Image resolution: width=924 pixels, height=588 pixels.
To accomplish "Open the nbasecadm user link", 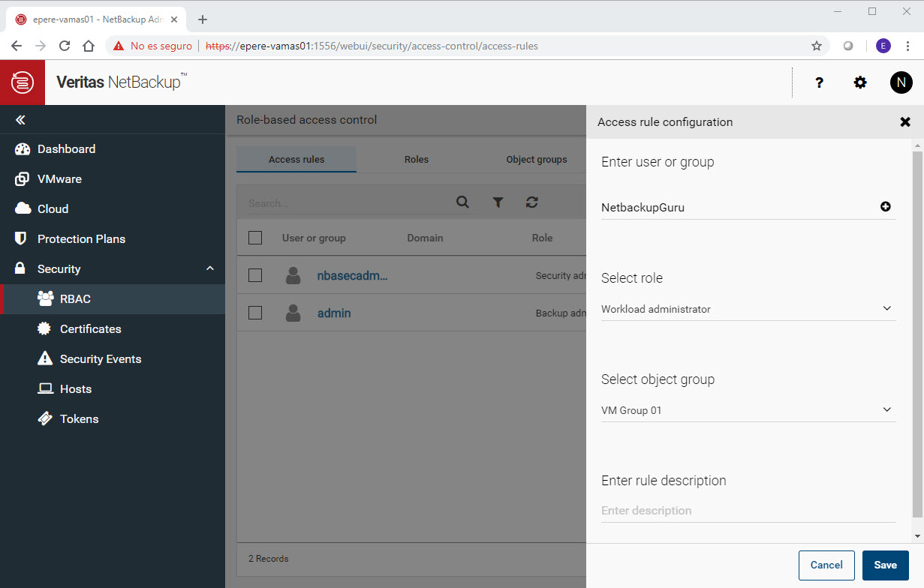I will pos(353,275).
